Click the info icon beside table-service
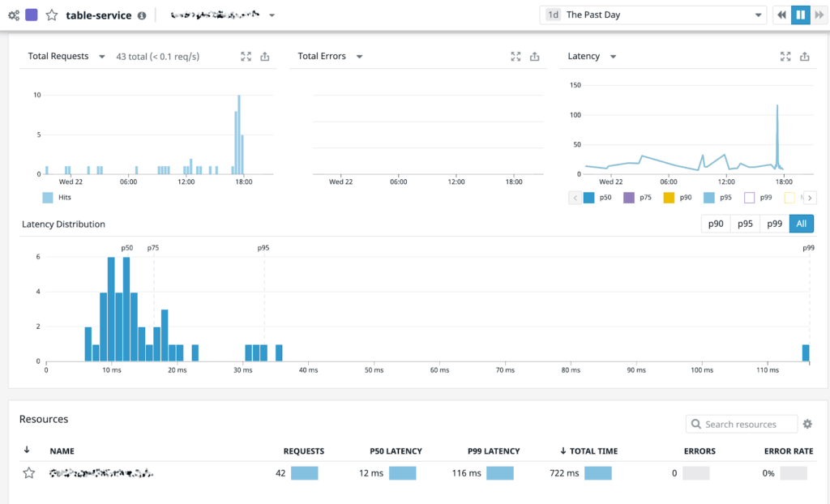 tap(142, 15)
